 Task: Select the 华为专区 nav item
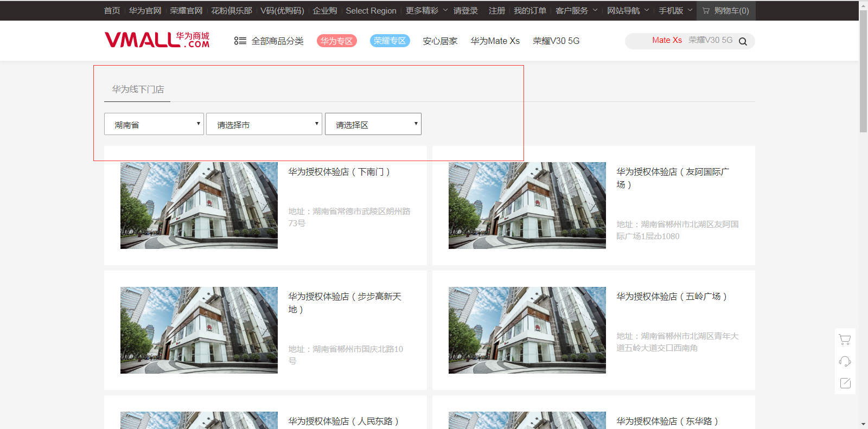coord(336,41)
